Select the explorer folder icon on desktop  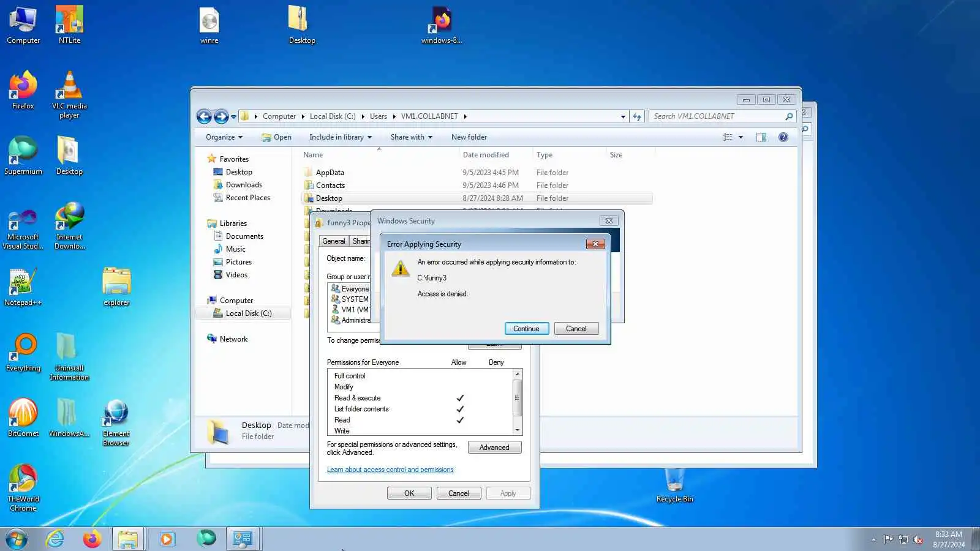pyautogui.click(x=116, y=287)
